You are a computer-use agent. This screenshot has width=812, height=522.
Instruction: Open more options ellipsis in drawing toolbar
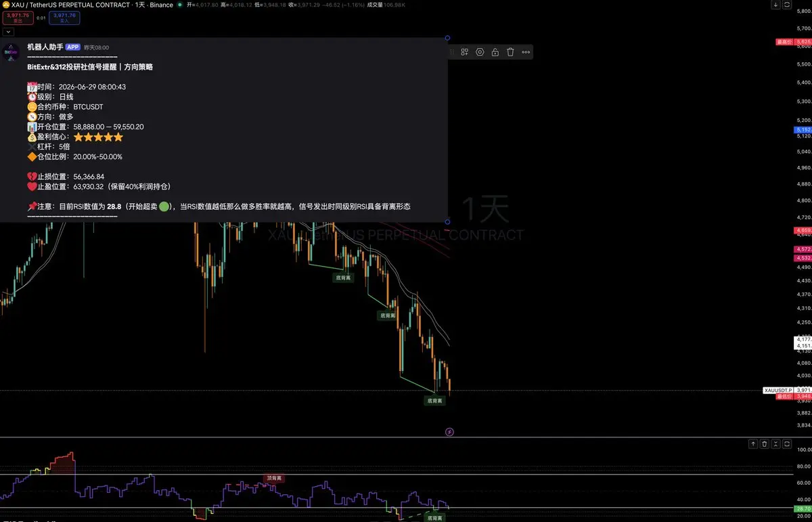pos(526,52)
